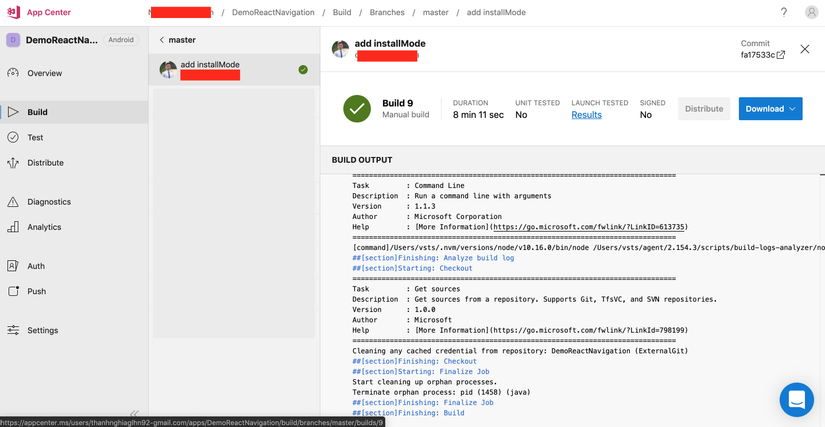
Task: Click the author avatar in build header
Action: click(x=340, y=49)
